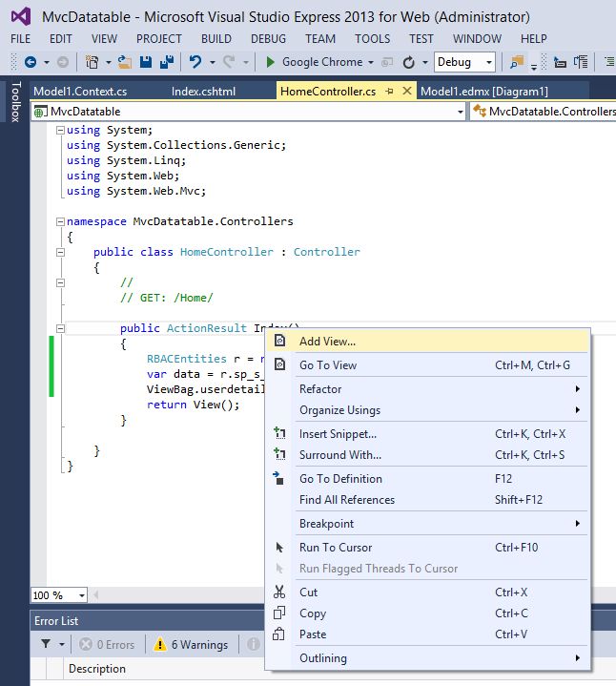Image resolution: width=616 pixels, height=686 pixels.
Task: Open the vertical Toolbox side panel
Action: tap(14, 102)
